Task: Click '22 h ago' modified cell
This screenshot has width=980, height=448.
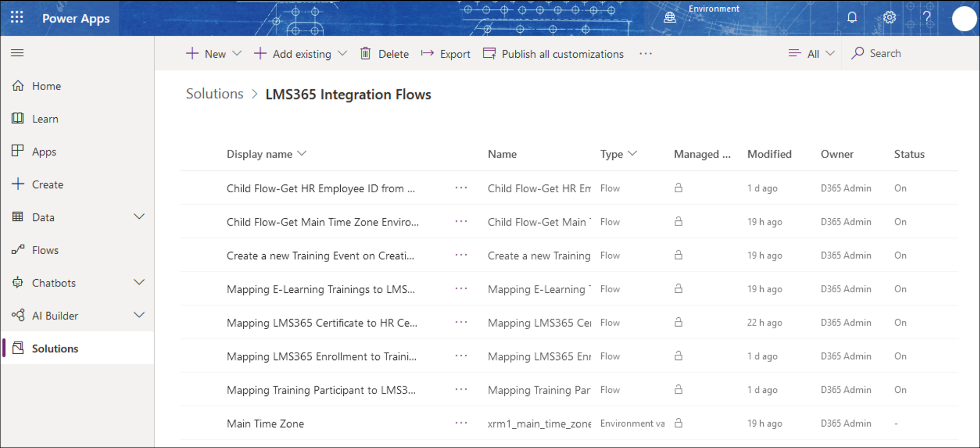Action: tap(764, 322)
